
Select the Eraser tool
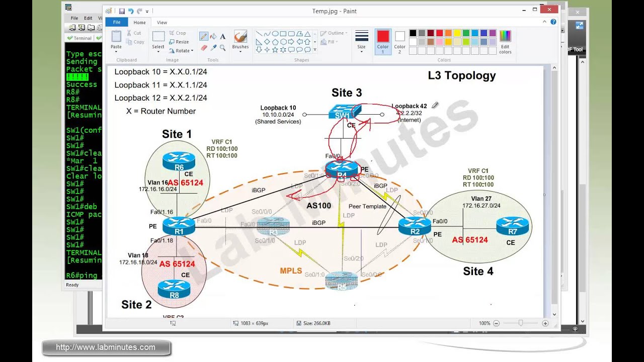coord(204,47)
